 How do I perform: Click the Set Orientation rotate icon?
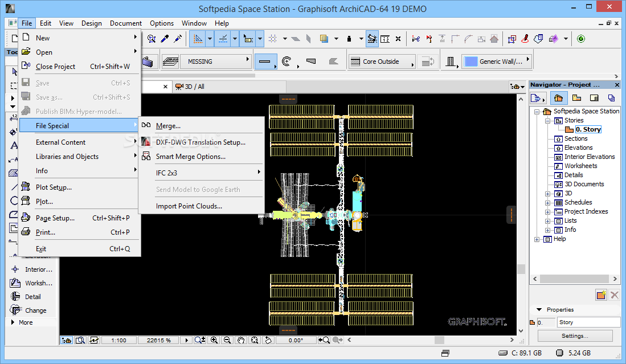point(268,340)
